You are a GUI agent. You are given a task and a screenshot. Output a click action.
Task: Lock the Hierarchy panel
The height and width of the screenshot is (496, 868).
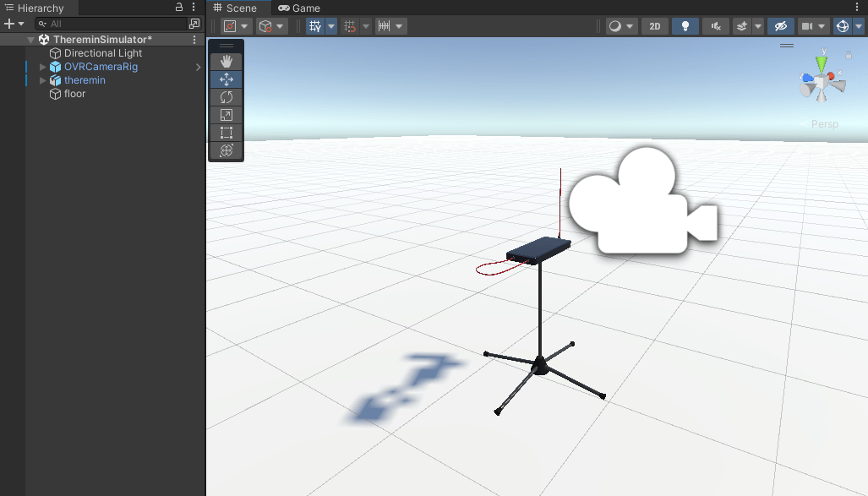pyautogui.click(x=179, y=8)
